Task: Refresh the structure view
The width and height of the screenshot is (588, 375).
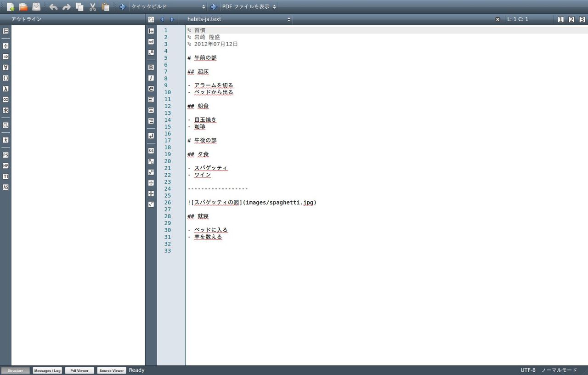Action: coord(151,19)
